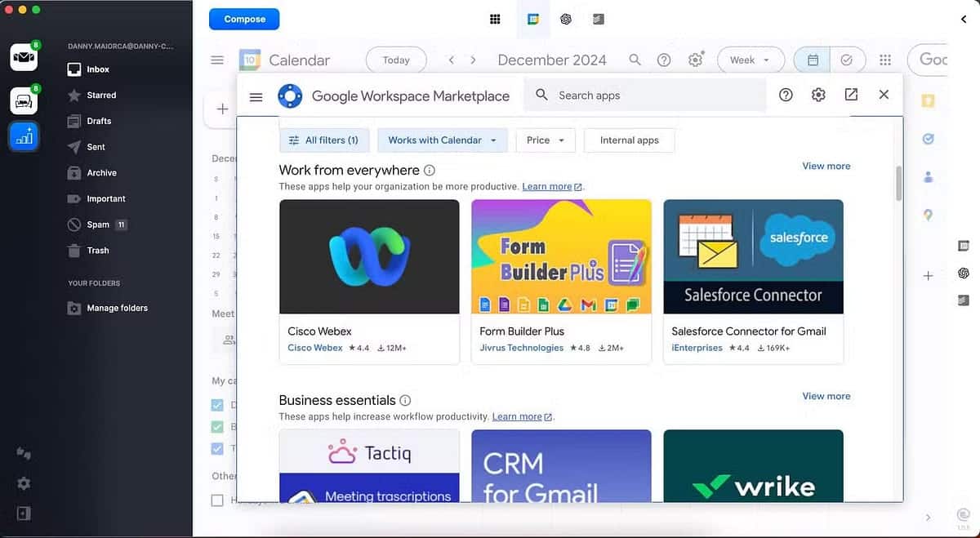The image size is (980, 538).
Task: Expand the Works with Calendar filter dropdown
Action: coord(443,140)
